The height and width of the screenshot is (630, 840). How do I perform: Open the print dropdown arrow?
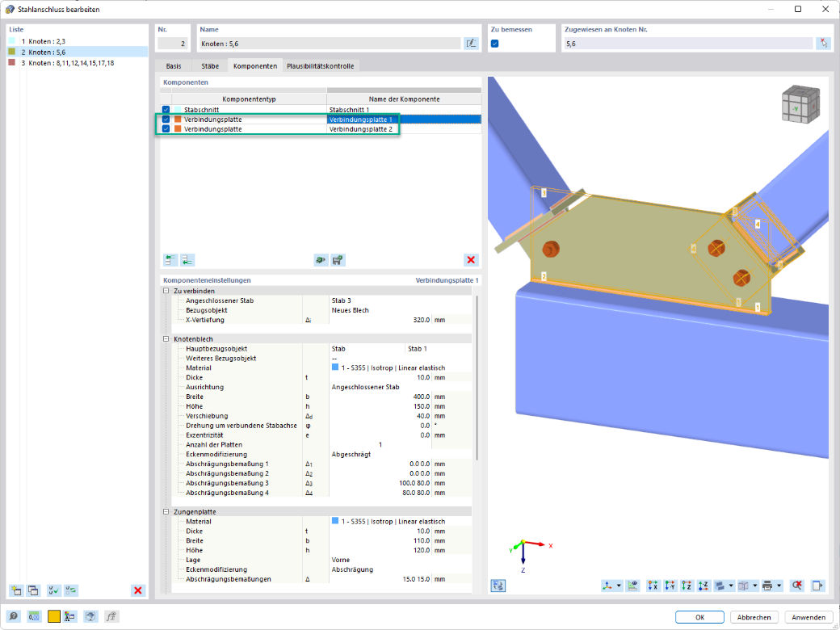point(779,586)
